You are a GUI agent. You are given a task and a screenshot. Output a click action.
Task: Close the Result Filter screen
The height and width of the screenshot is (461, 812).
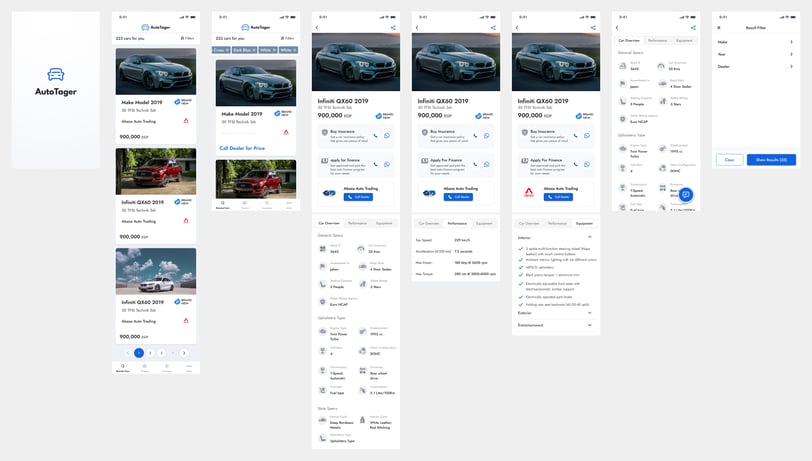click(x=719, y=28)
